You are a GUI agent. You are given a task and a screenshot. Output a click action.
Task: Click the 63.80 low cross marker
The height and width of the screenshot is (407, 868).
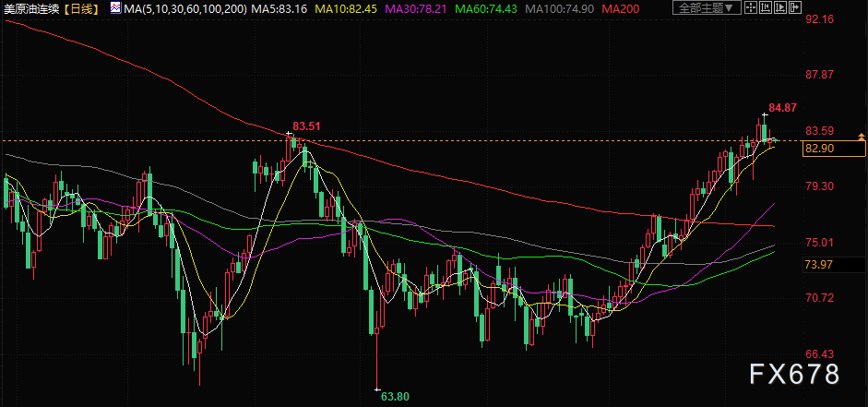(x=377, y=389)
